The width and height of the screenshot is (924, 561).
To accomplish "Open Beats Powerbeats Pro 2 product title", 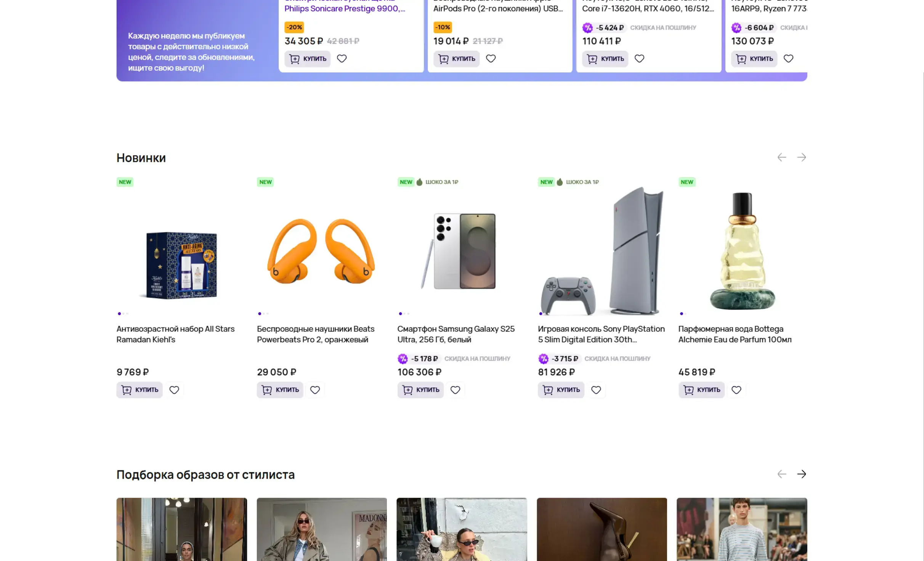I will click(315, 334).
